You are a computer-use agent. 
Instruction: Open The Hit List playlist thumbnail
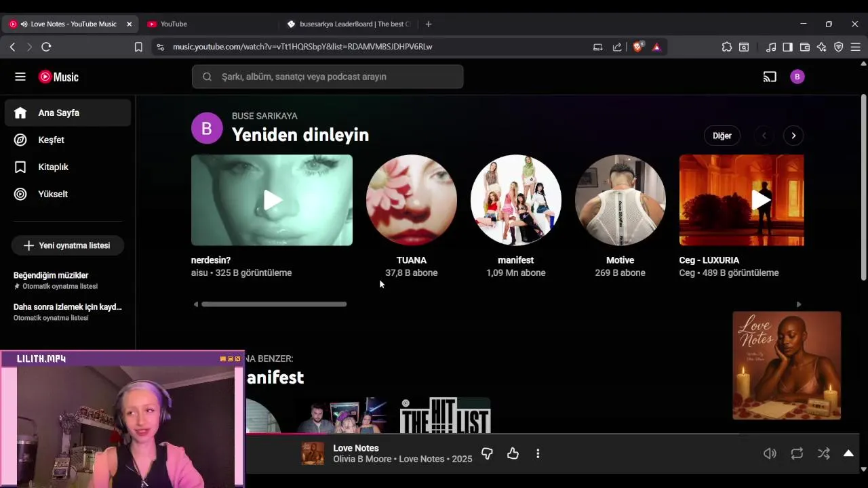(x=445, y=415)
